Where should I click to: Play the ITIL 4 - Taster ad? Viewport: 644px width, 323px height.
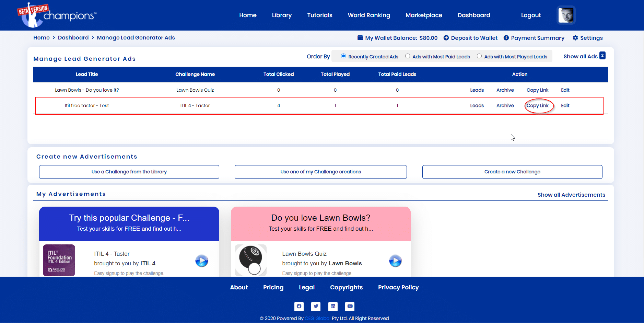tap(202, 261)
